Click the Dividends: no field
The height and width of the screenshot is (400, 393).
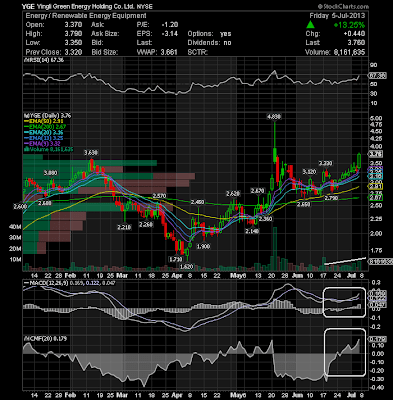pyautogui.click(x=209, y=43)
